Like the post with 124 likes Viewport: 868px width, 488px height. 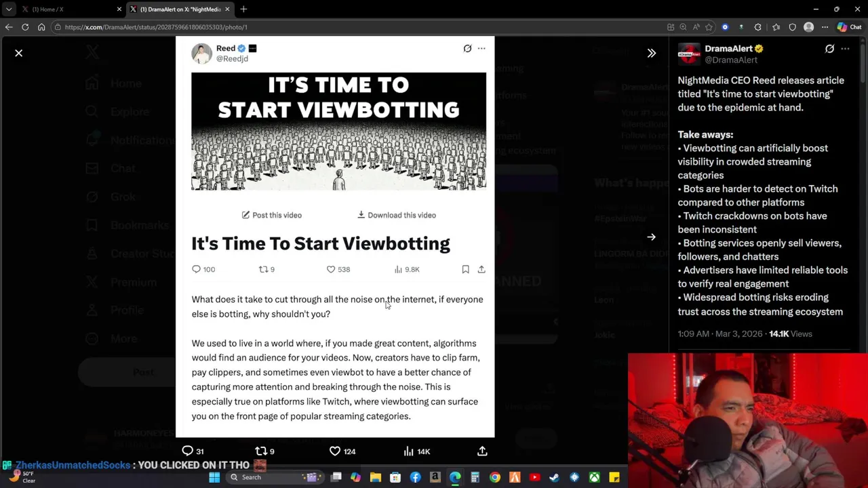342,451
